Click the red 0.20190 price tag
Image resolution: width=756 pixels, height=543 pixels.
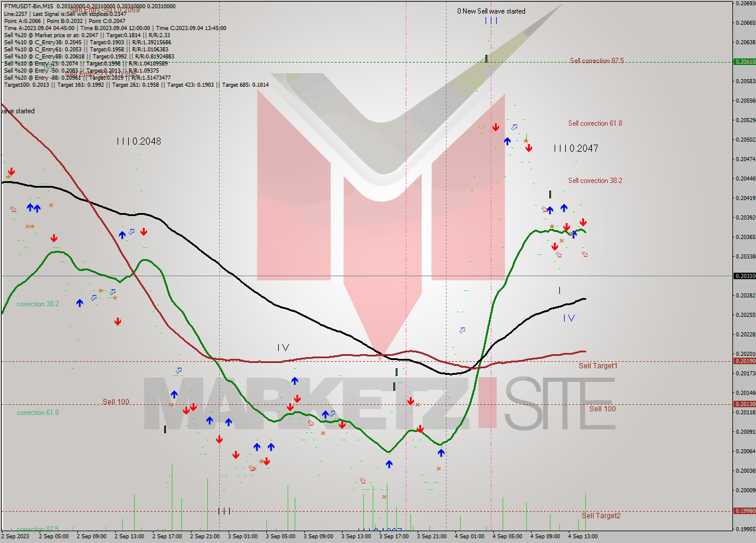click(x=744, y=361)
